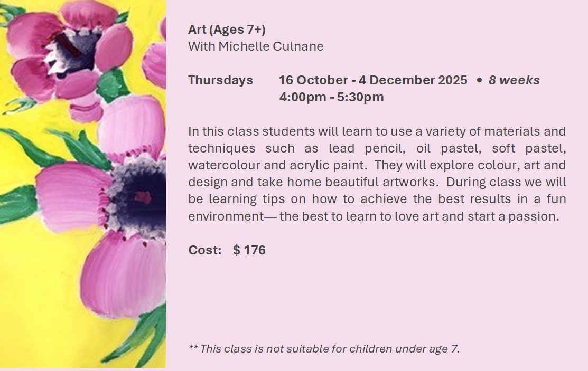The height and width of the screenshot is (371, 588).
Task: Click the "Thursdays" day label
Action: tap(220, 80)
